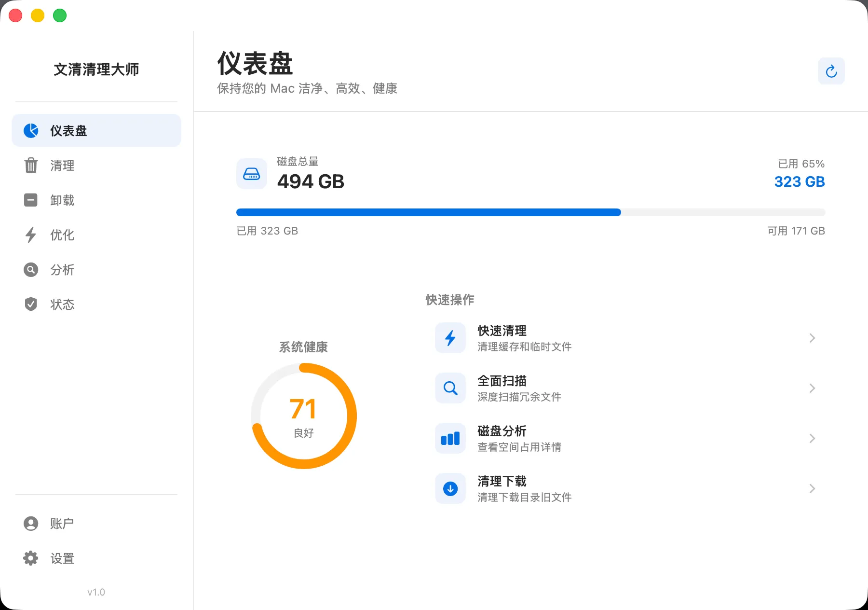Click the v1.0 version label

click(x=96, y=592)
